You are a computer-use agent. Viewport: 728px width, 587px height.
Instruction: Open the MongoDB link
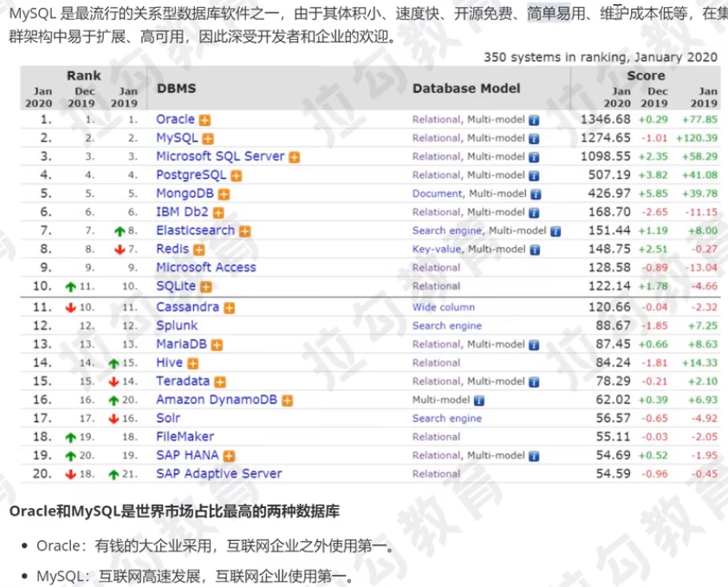point(185,193)
